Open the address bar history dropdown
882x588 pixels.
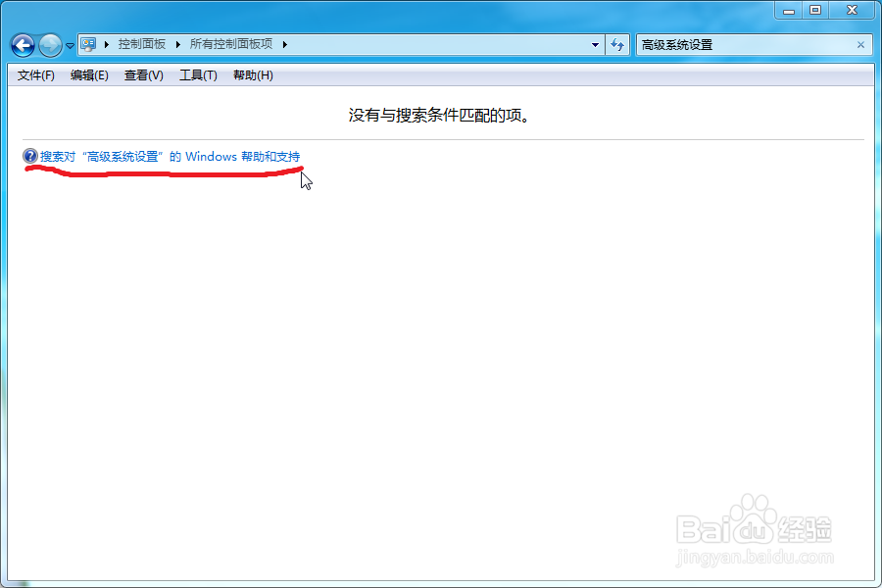tap(595, 44)
